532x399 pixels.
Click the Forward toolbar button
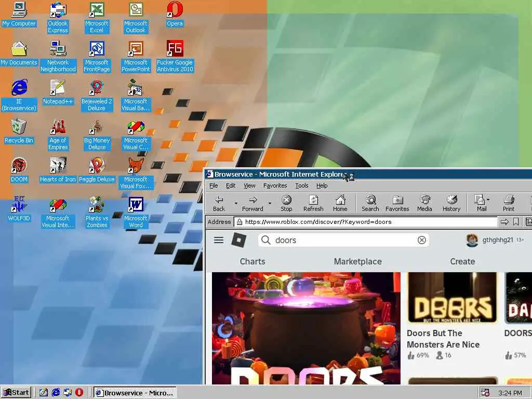coord(252,204)
